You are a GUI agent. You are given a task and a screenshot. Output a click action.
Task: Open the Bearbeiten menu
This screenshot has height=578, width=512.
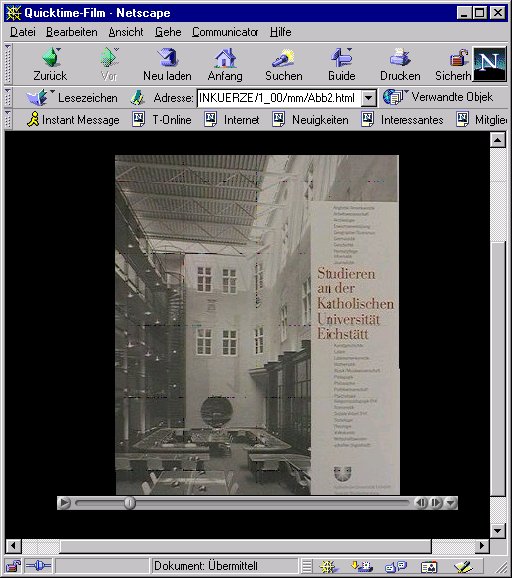tap(72, 32)
